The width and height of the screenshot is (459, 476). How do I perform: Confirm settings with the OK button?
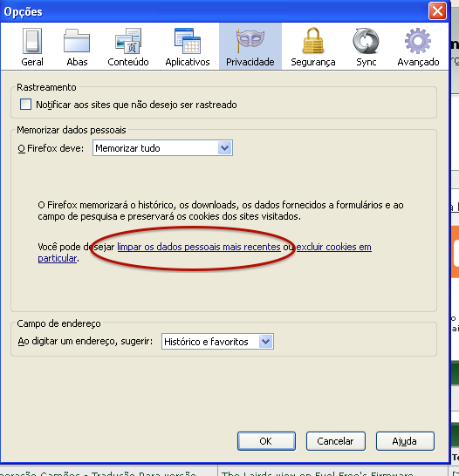[x=266, y=441]
